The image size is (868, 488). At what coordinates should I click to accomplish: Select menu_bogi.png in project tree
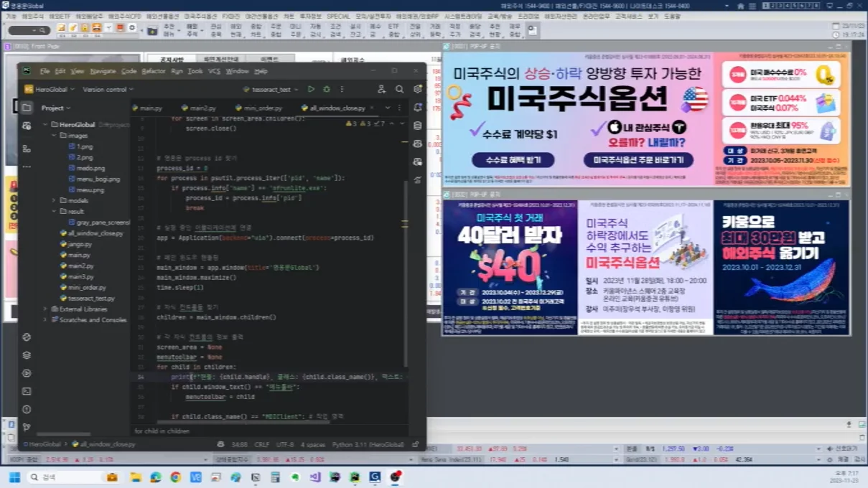point(93,179)
